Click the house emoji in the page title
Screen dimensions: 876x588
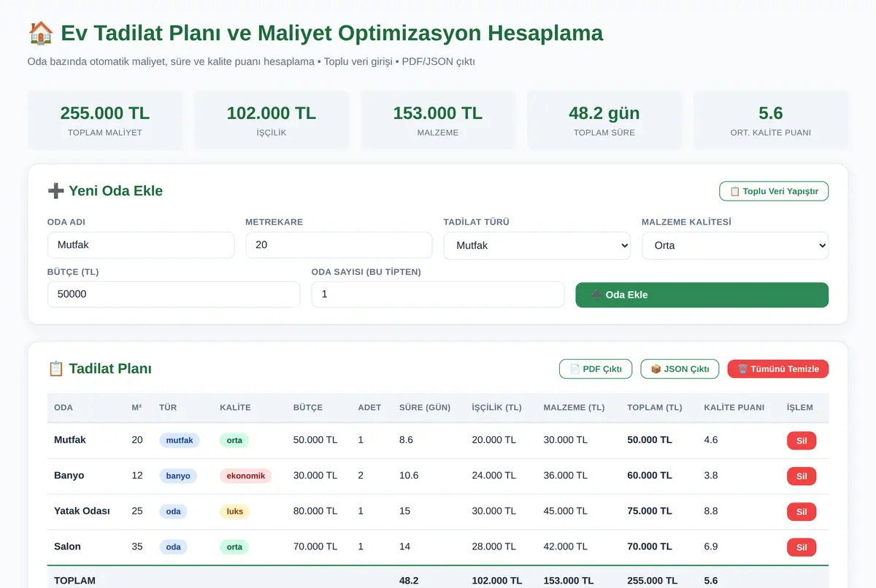(41, 33)
